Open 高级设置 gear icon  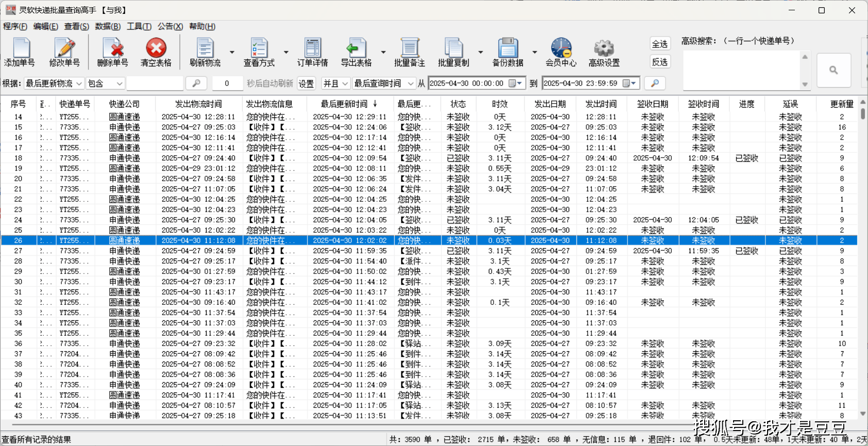coord(604,48)
